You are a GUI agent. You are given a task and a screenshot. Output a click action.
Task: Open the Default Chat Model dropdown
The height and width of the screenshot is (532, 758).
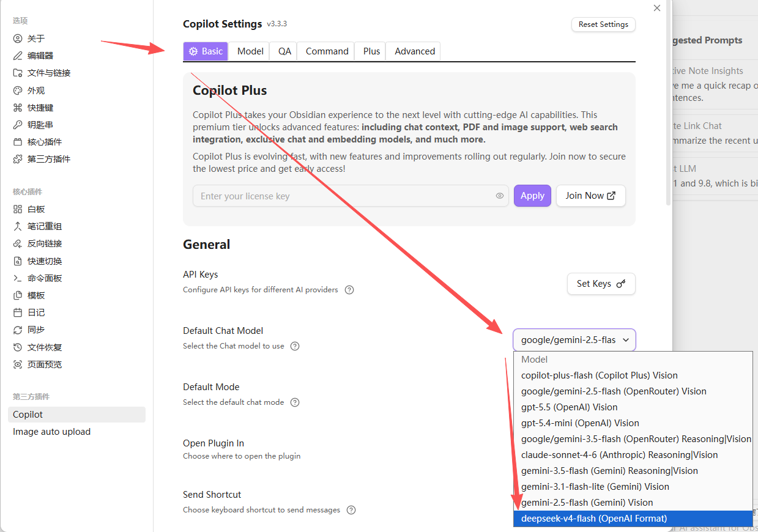[574, 340]
